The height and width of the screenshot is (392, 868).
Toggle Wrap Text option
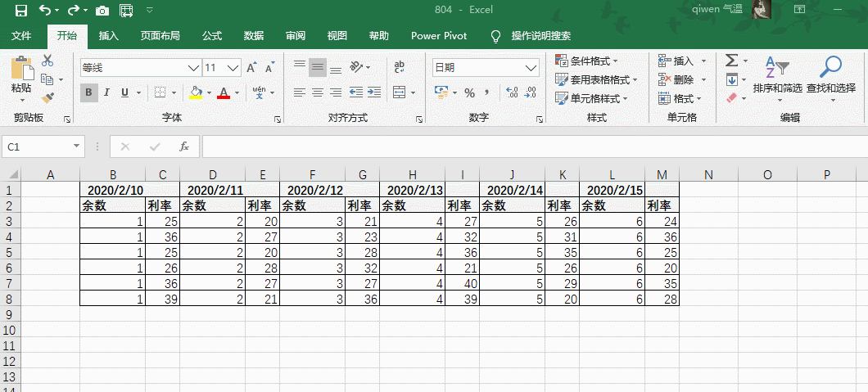[400, 67]
